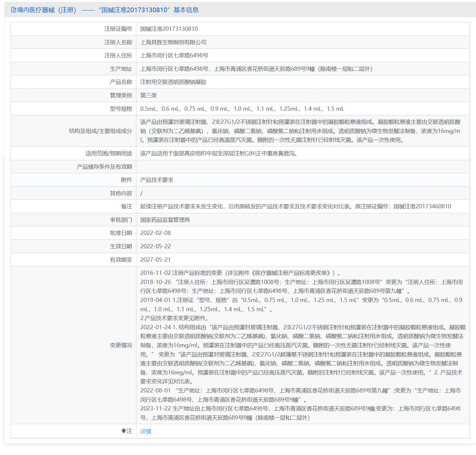Viewport: 476px width, 455px height.
Task: Click the 型号规格 label
Action: 121,109
